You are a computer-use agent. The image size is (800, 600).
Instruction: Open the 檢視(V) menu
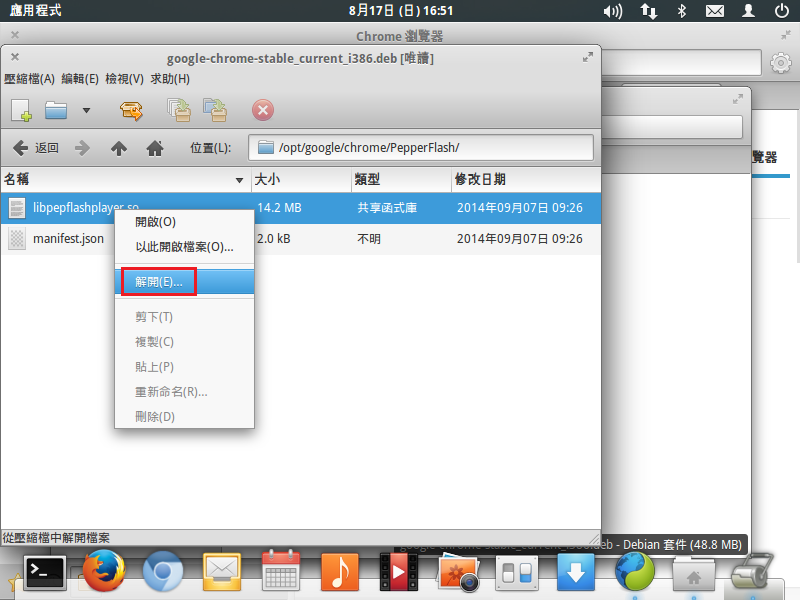point(124,79)
